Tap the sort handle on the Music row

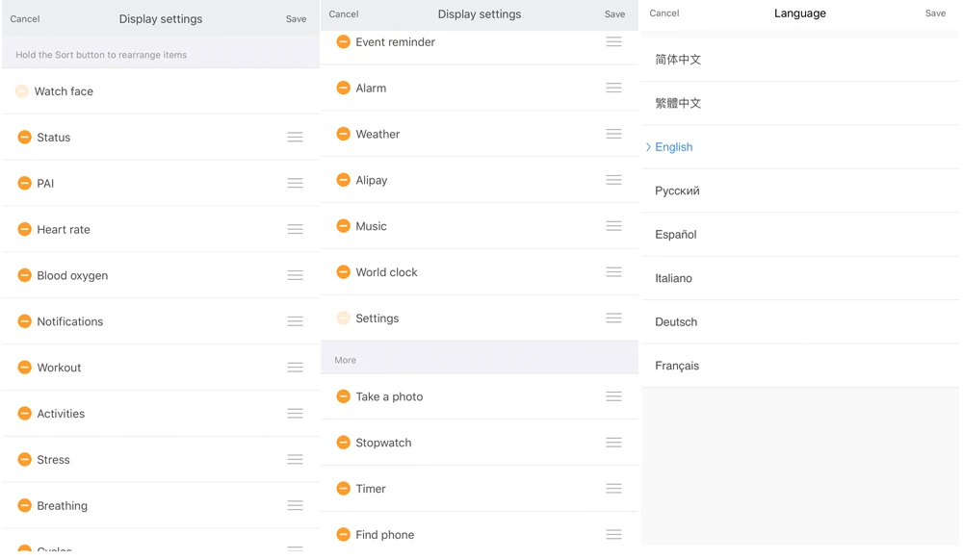tap(613, 226)
